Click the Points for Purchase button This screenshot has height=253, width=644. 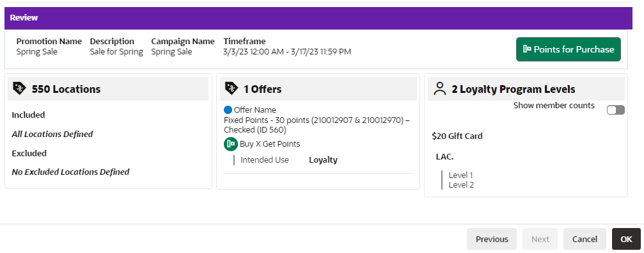[568, 49]
